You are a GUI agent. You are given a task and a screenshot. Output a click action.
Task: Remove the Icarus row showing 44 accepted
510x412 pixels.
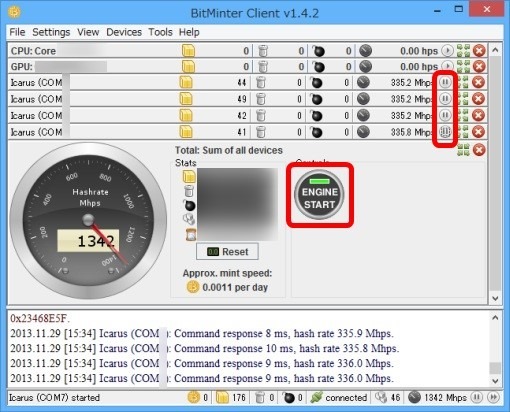click(x=478, y=82)
